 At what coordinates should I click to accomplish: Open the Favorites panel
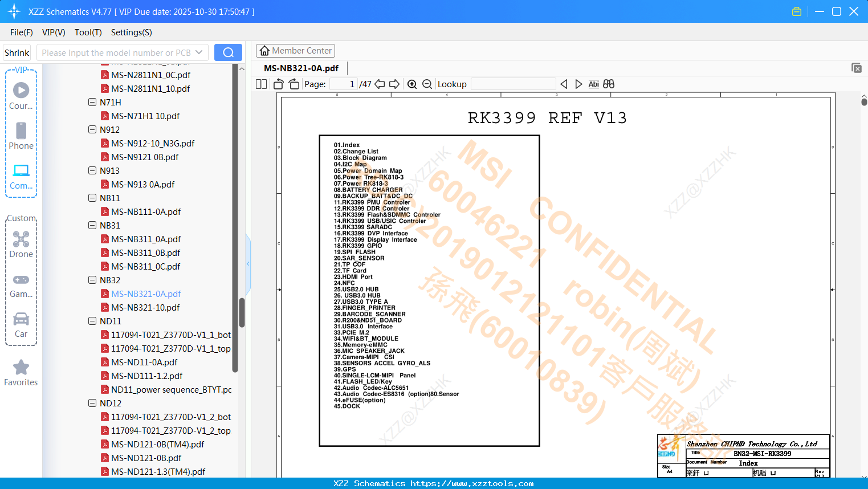click(21, 373)
